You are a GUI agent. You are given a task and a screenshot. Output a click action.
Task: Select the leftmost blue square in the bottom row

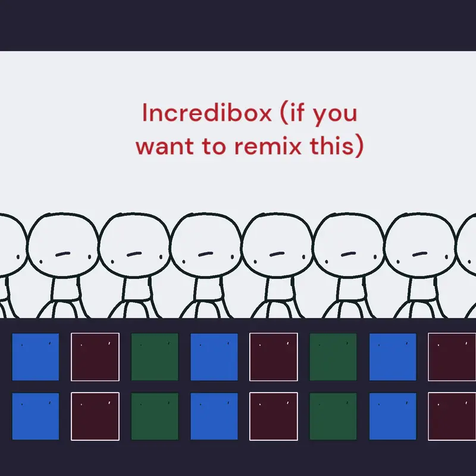coord(36,416)
